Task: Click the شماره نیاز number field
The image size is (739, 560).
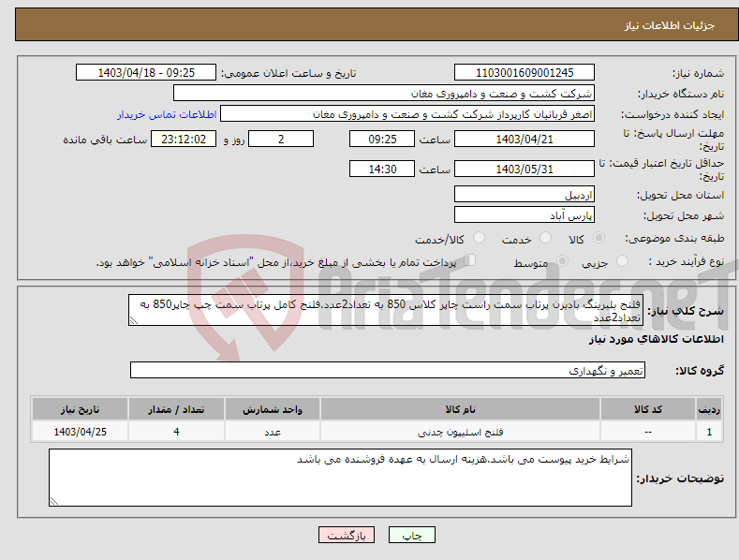Action: click(525, 73)
